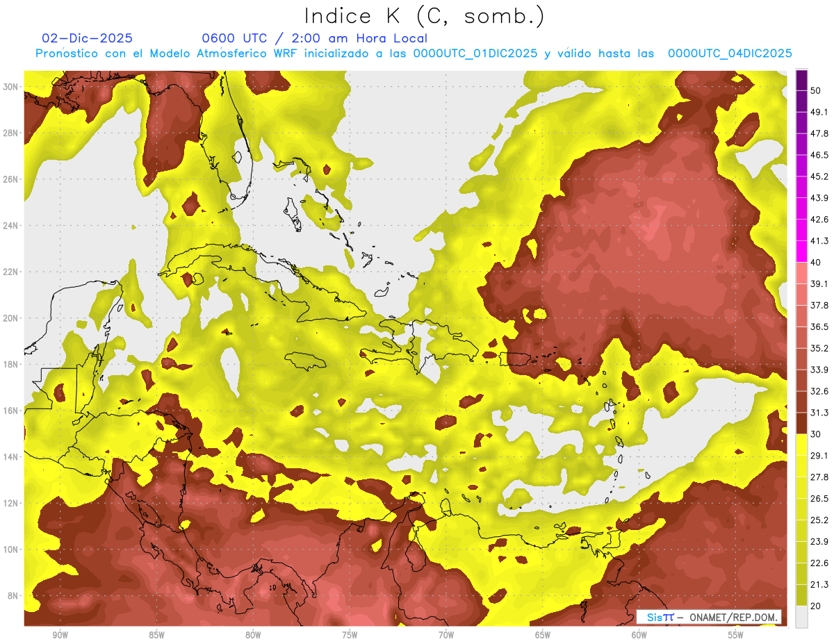The image size is (834, 644).
Task: Click the "Indice K (C, somb.)" title
Action: (x=425, y=16)
